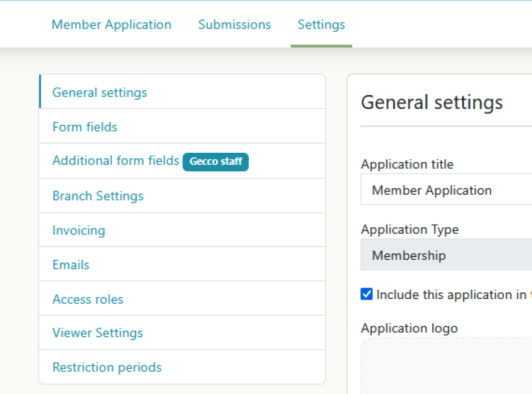Open the Member Application tab
The height and width of the screenshot is (394, 532).
coord(111,25)
